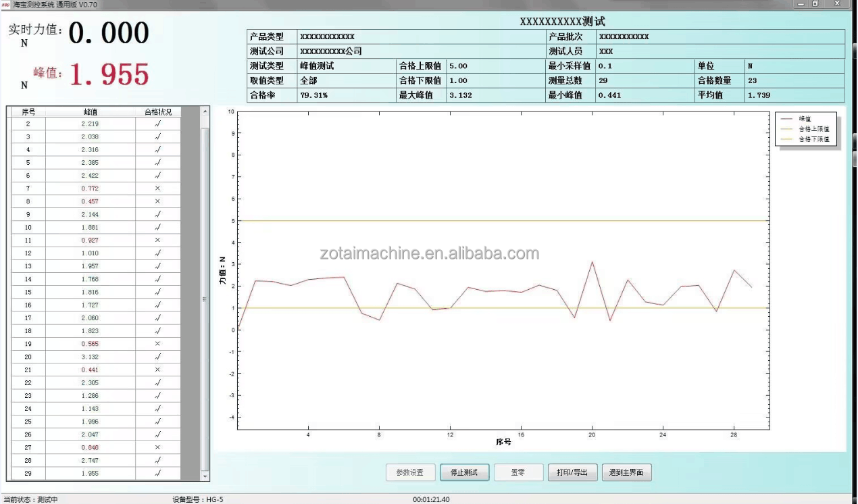Select the peak value 3.132 in row 20
Screen dimensions: 858x504
90,357
